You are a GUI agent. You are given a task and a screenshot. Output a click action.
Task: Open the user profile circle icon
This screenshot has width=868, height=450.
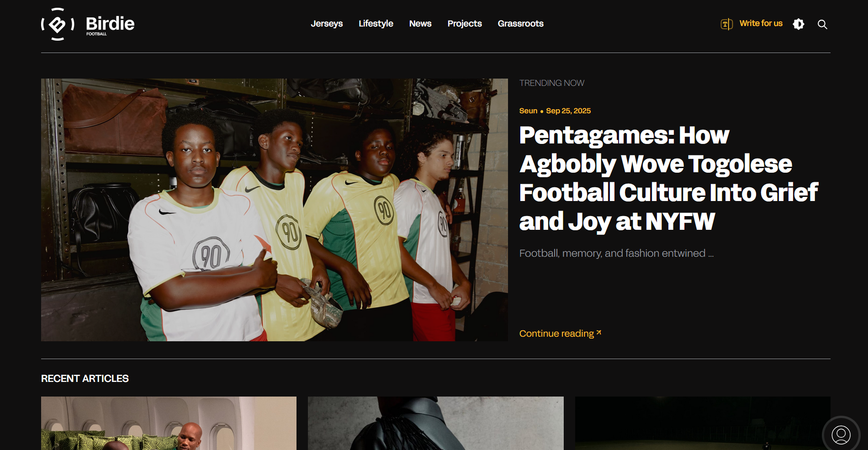pyautogui.click(x=841, y=434)
